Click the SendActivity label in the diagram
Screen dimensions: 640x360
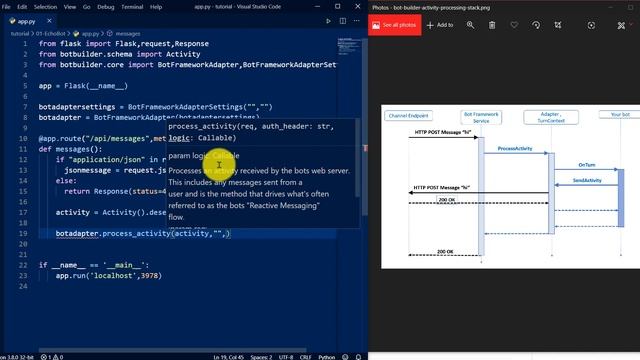tap(587, 180)
